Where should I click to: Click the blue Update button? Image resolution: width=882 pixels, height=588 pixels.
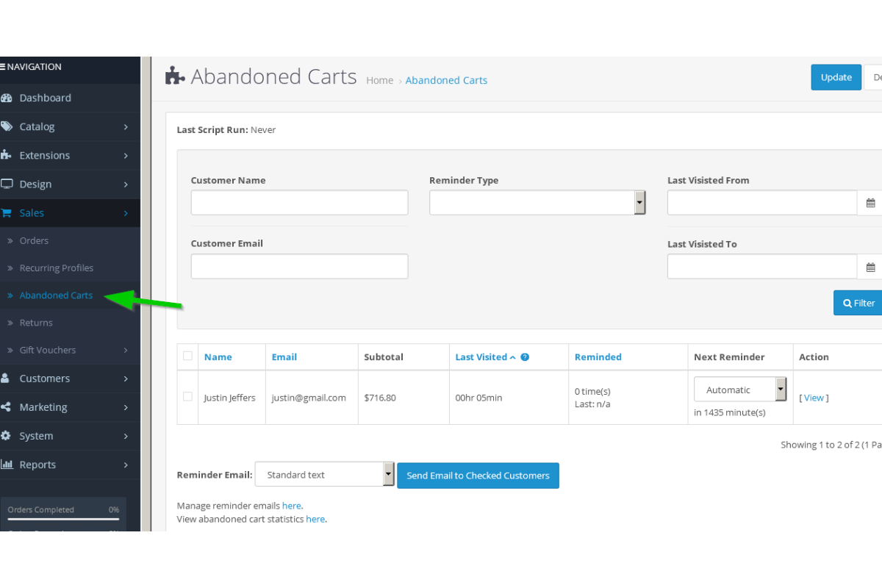coord(836,77)
